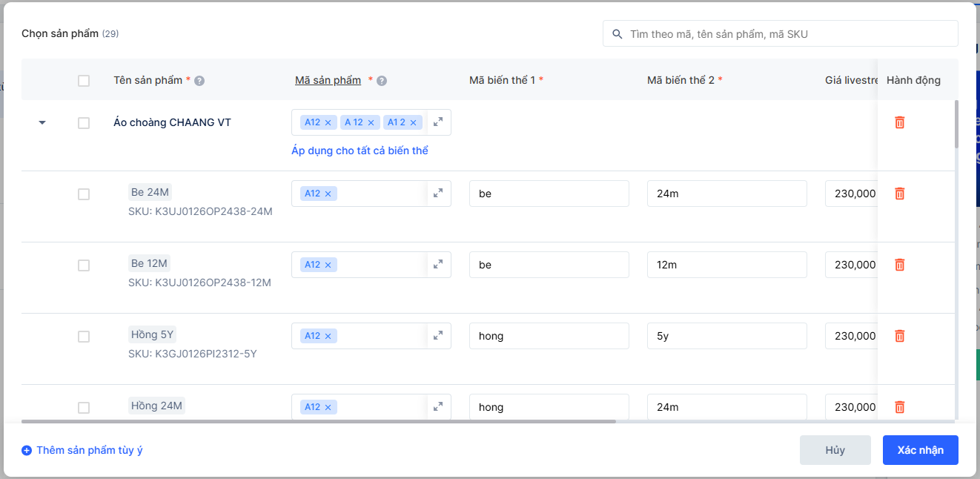Delete the Be 12M variant row
The height and width of the screenshot is (479, 980).
point(899,265)
